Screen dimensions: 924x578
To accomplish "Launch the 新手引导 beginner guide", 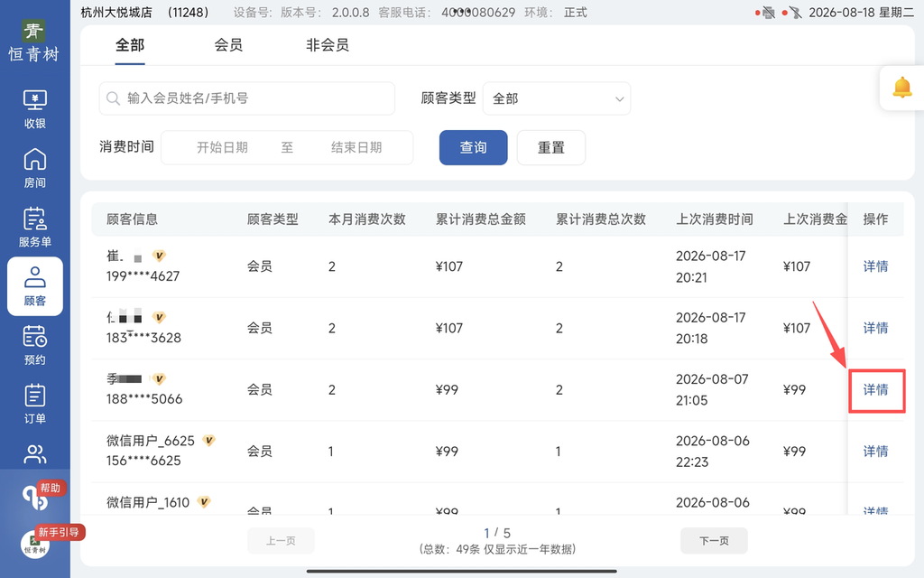I will coord(60,533).
